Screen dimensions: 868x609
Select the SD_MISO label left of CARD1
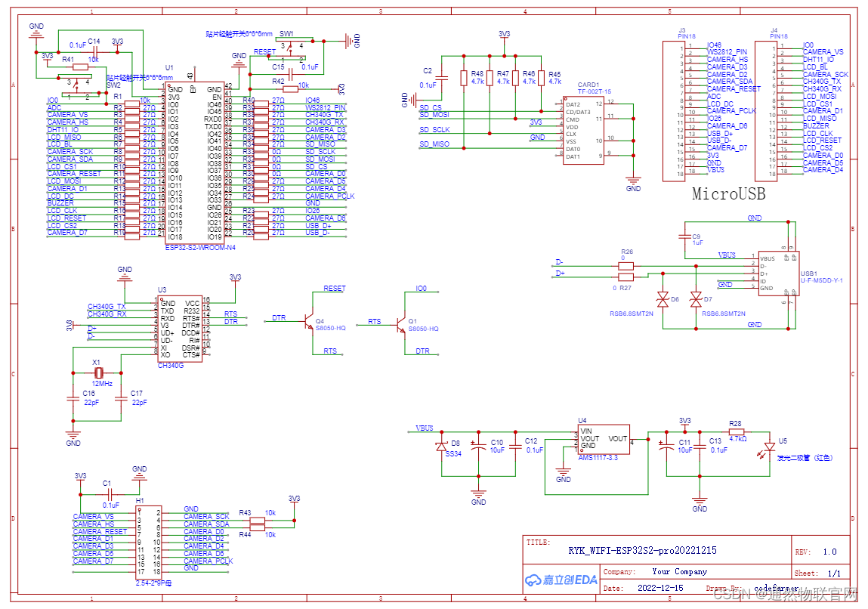click(434, 144)
